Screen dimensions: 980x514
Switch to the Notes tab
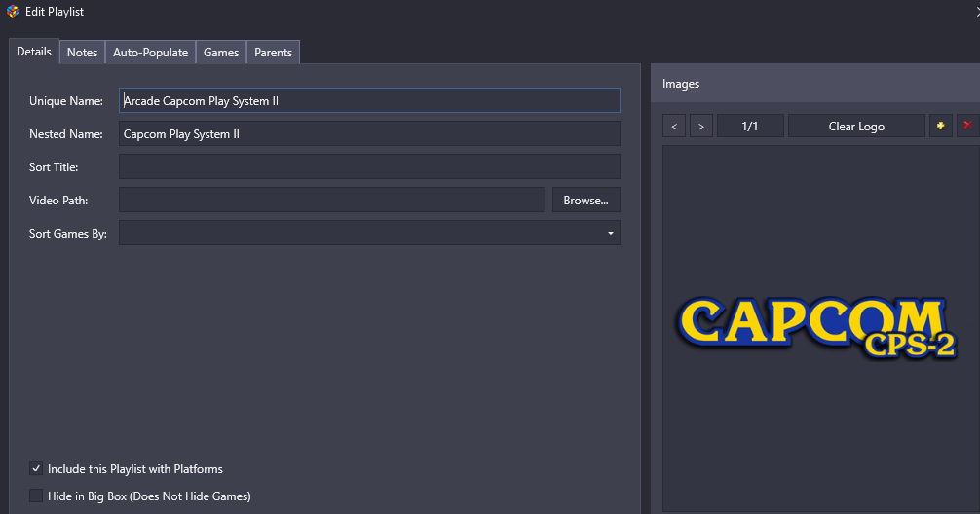(x=83, y=53)
